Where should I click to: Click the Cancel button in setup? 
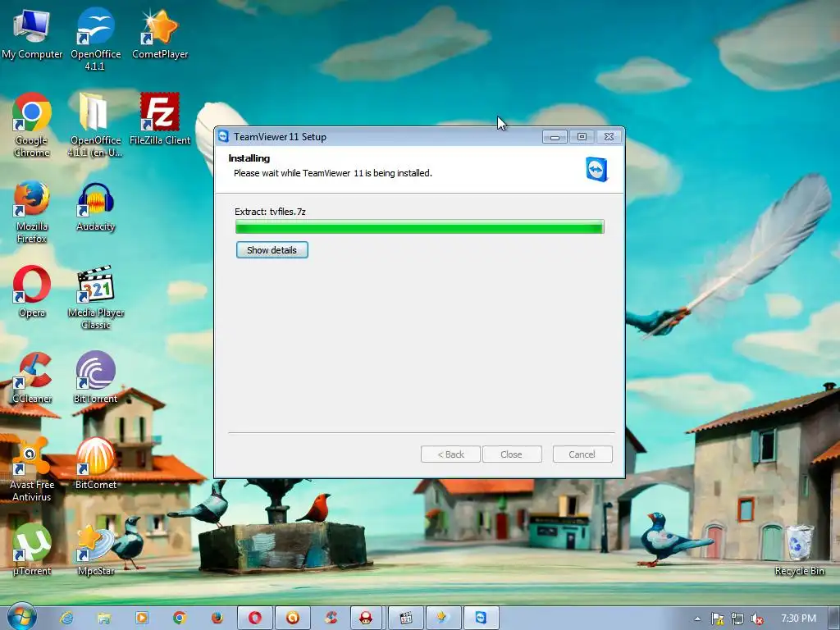[x=582, y=454]
